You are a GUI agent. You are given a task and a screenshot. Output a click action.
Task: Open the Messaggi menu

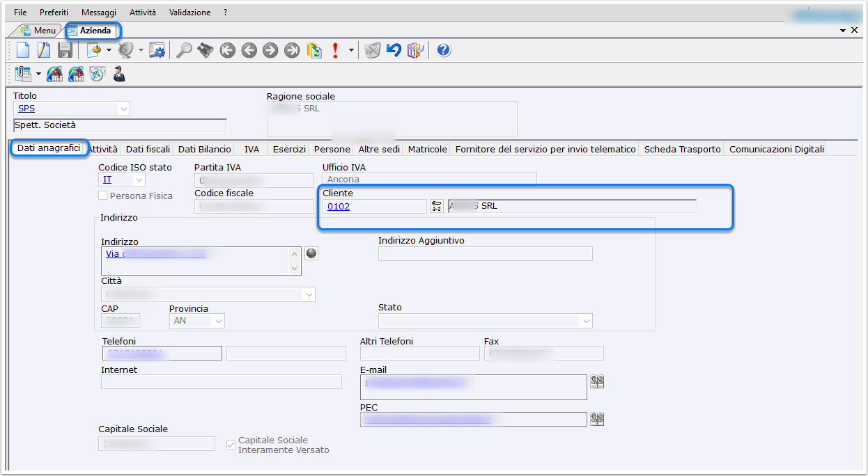click(99, 13)
